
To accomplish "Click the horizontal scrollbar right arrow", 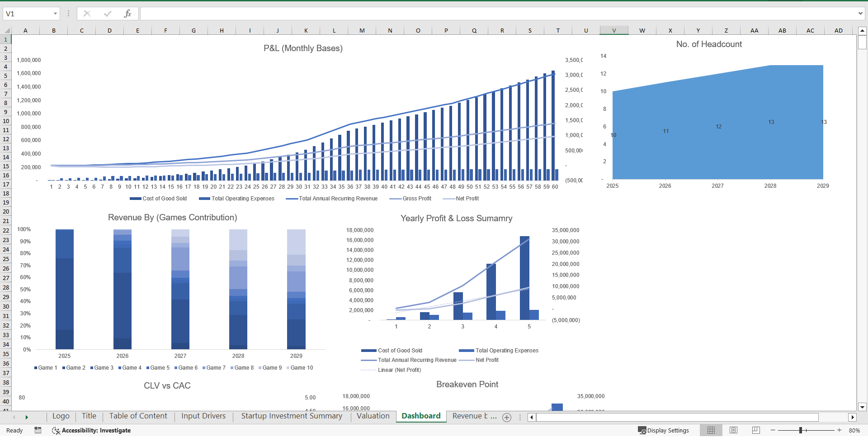I will coord(853,417).
